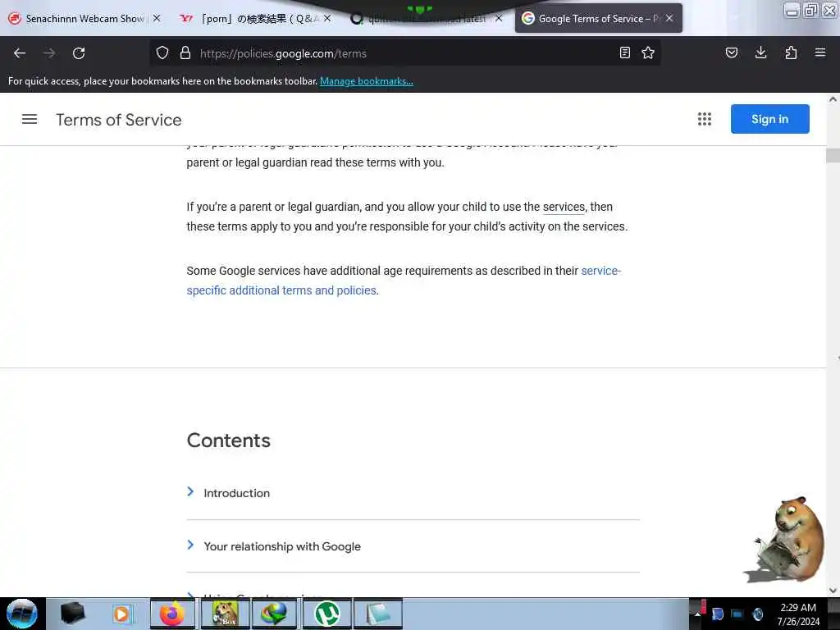Click the scrollbar down arrow
The width and height of the screenshot is (840, 630).
point(833,591)
